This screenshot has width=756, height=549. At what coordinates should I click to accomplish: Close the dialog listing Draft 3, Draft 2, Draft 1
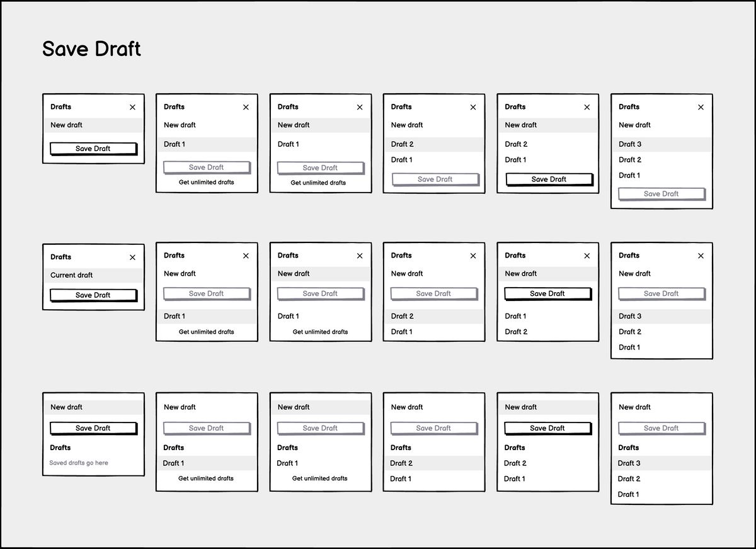(700, 107)
